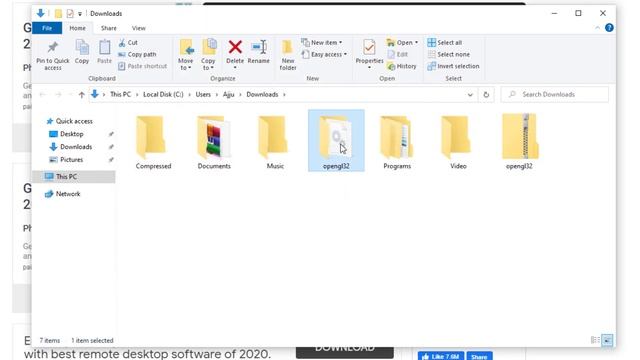Click Cut in the Clipboard group
640x360 pixels.
click(128, 42)
